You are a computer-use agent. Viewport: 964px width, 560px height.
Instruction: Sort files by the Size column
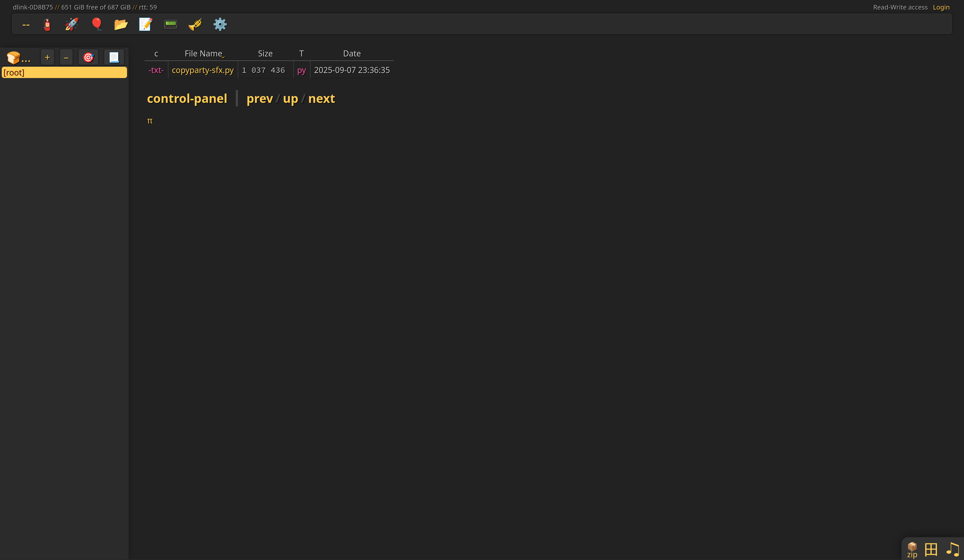265,53
